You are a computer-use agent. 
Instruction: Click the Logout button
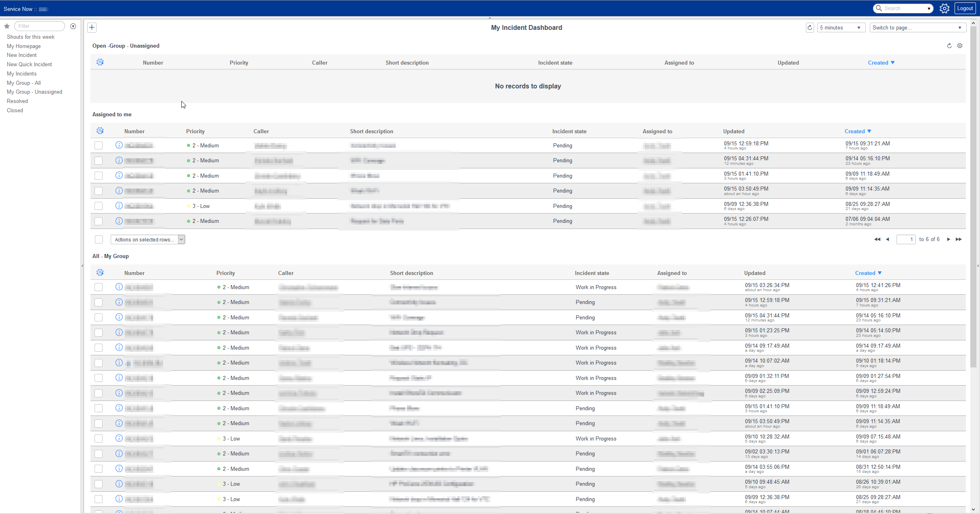tap(965, 8)
